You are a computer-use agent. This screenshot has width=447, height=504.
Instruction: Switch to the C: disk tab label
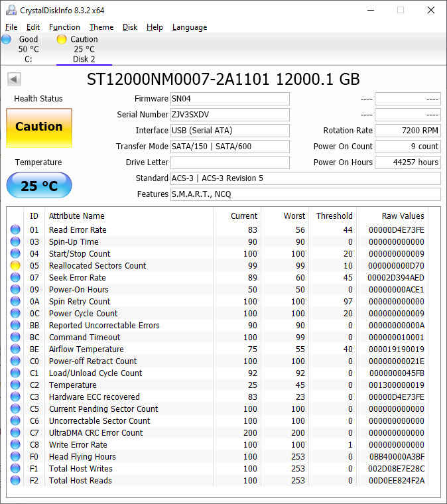click(x=29, y=59)
